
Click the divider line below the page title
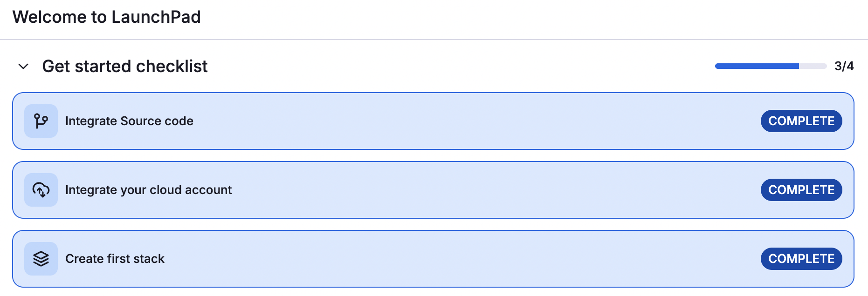coord(434,40)
